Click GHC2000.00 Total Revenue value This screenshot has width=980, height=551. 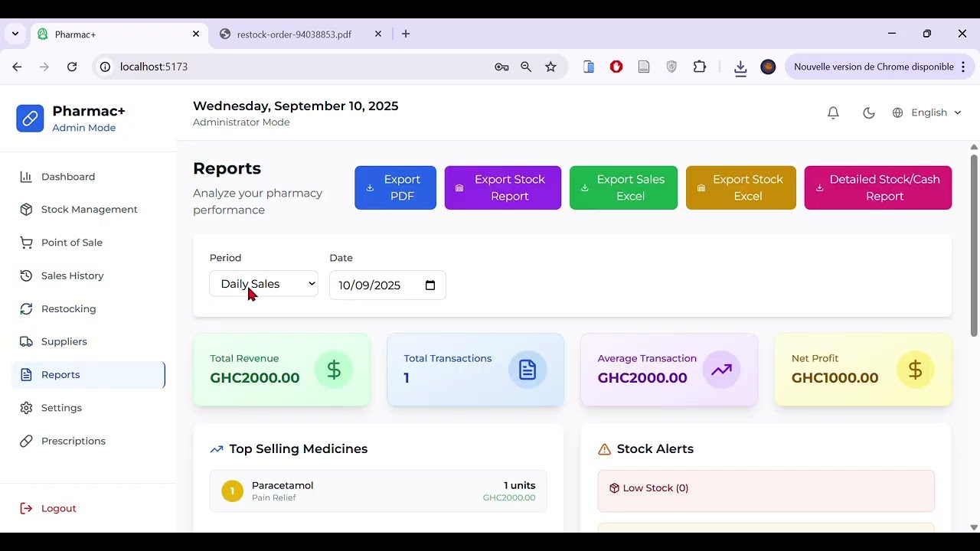[x=255, y=377]
